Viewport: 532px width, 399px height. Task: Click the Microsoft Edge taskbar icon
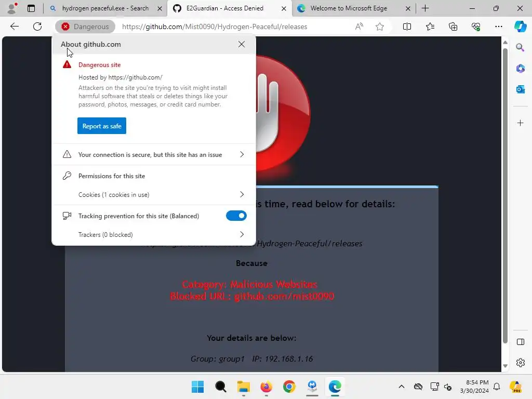click(335, 387)
